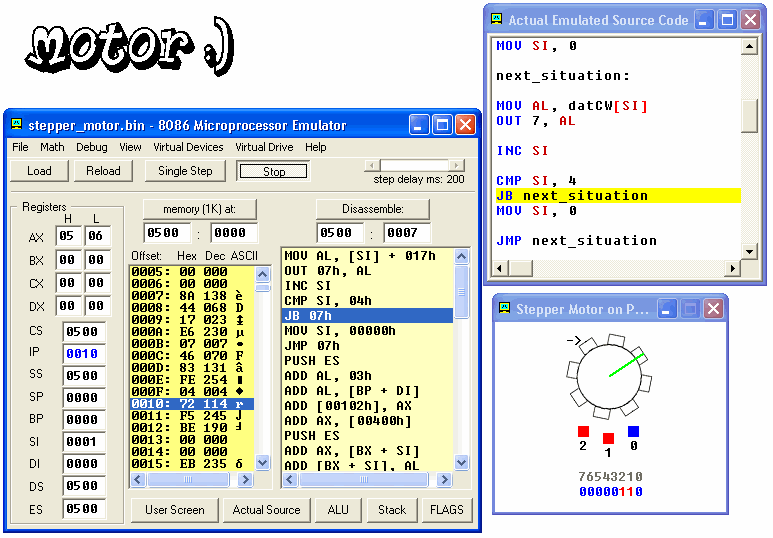Viewport: 773px width, 538px height.
Task: Click the SP register field
Action: (84, 397)
